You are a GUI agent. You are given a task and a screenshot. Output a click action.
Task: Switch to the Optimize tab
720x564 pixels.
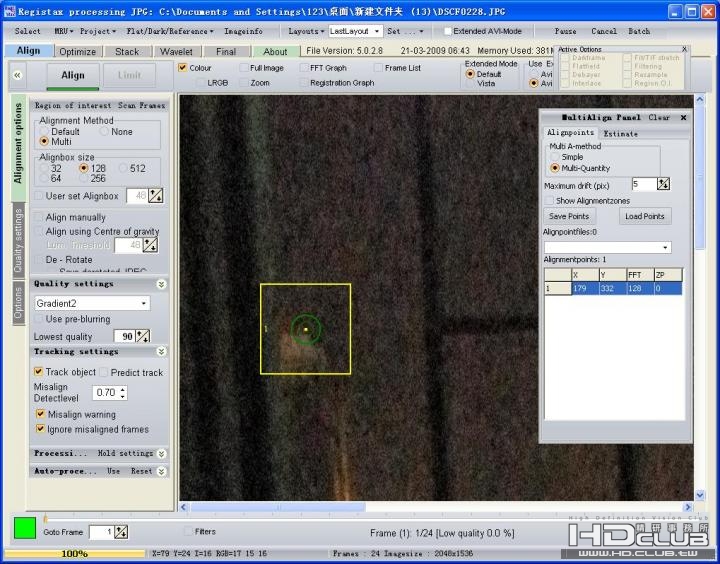point(78,51)
